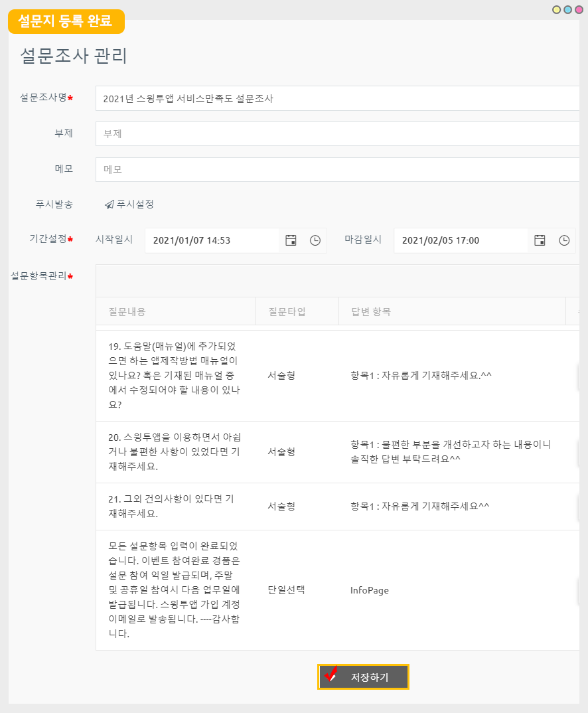Click the yellow circle in the top-right corner
Screen dimensions: 588x713
pos(555,9)
